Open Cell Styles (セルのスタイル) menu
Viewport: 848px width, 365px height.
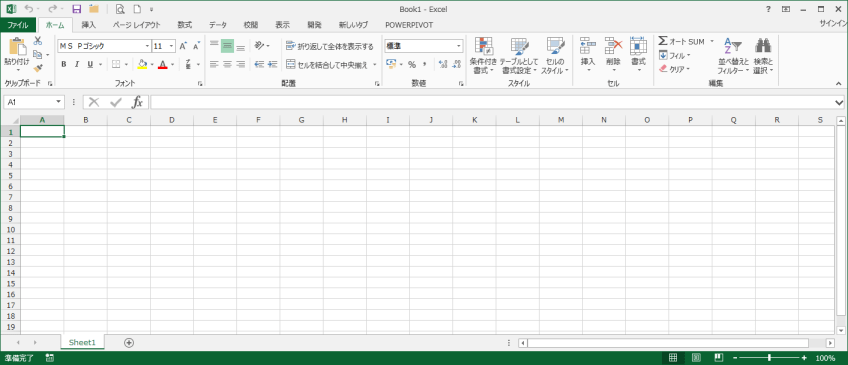pos(555,56)
